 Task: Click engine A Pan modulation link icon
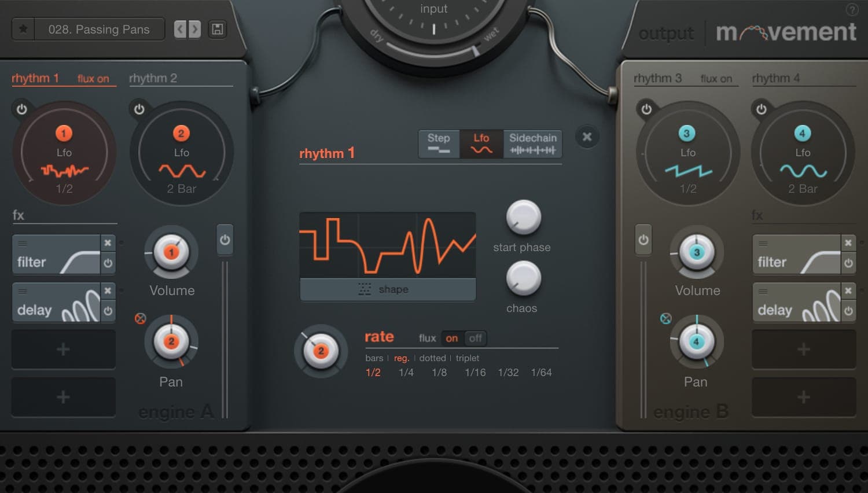140,318
